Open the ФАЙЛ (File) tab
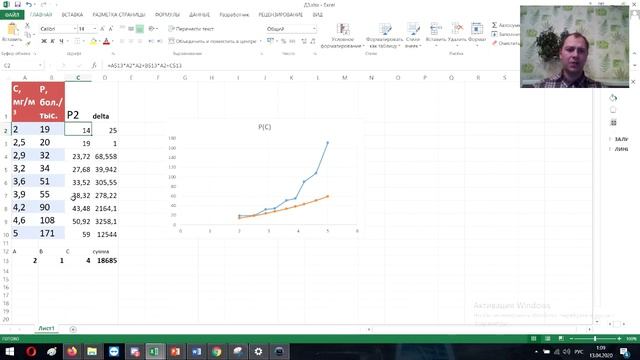Viewport: 640px width, 360px height. click(12, 15)
